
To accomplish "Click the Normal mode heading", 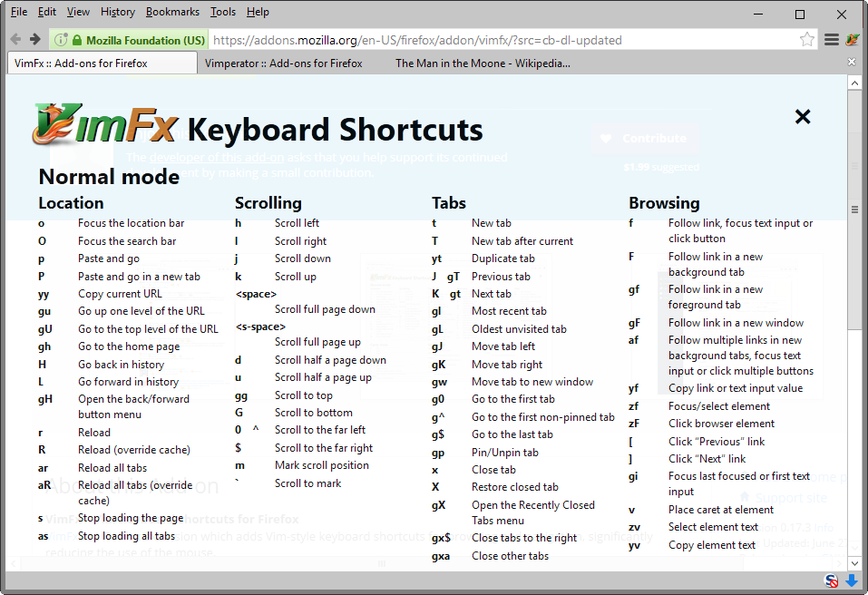I will tap(109, 177).
